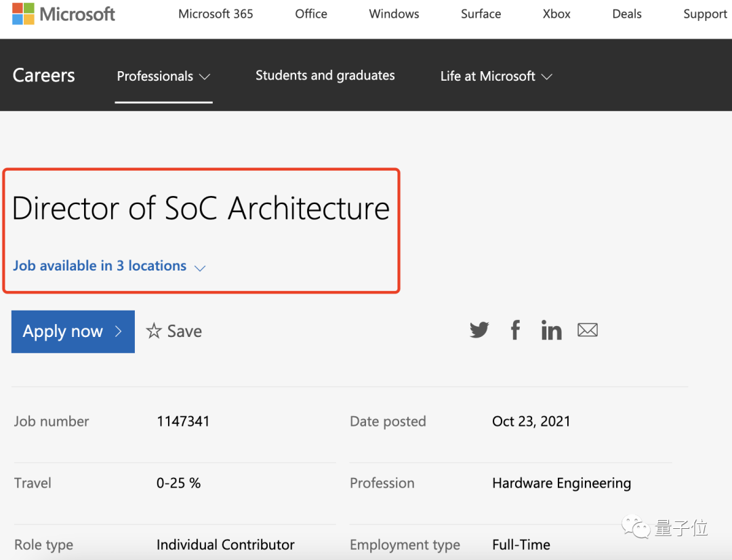Open Microsoft 365 in top navigation
This screenshot has width=732, height=560.
[x=216, y=14]
